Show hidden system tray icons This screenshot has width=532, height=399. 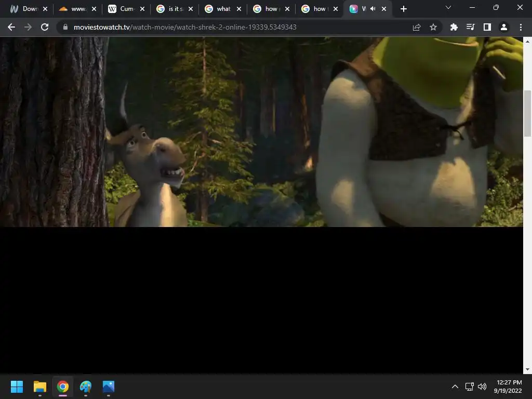[x=455, y=387]
